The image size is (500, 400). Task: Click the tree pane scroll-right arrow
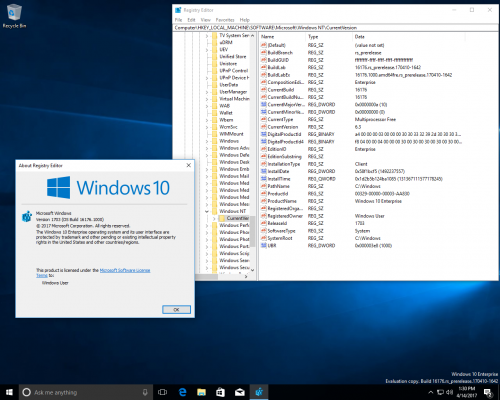click(246, 277)
